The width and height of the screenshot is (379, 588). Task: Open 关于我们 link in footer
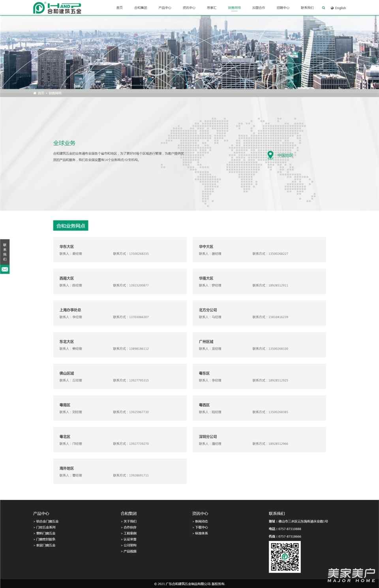tap(130, 521)
